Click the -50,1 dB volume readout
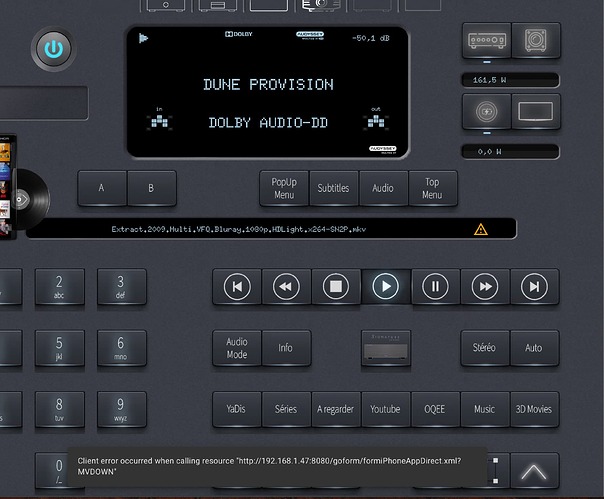Viewport: 604px width, 499px height. [371, 38]
